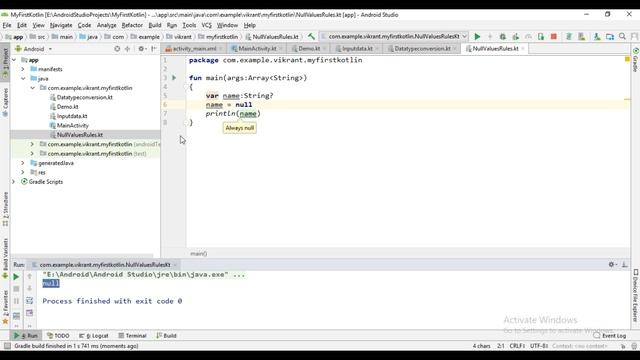Open project structure folder icon in toolbar
This screenshot has width=640, height=360.
click(610, 37)
